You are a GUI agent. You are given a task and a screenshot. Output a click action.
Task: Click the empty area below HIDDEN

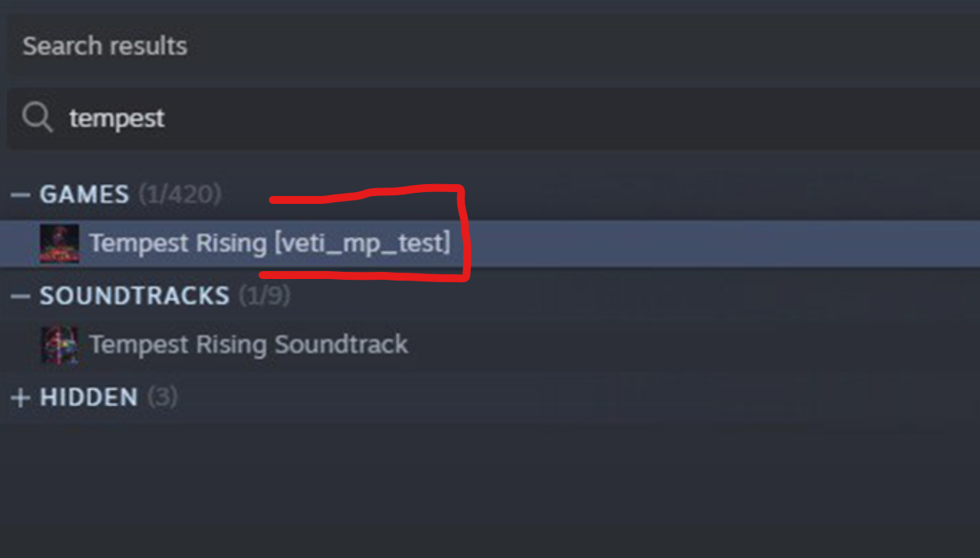pyautogui.click(x=474, y=490)
